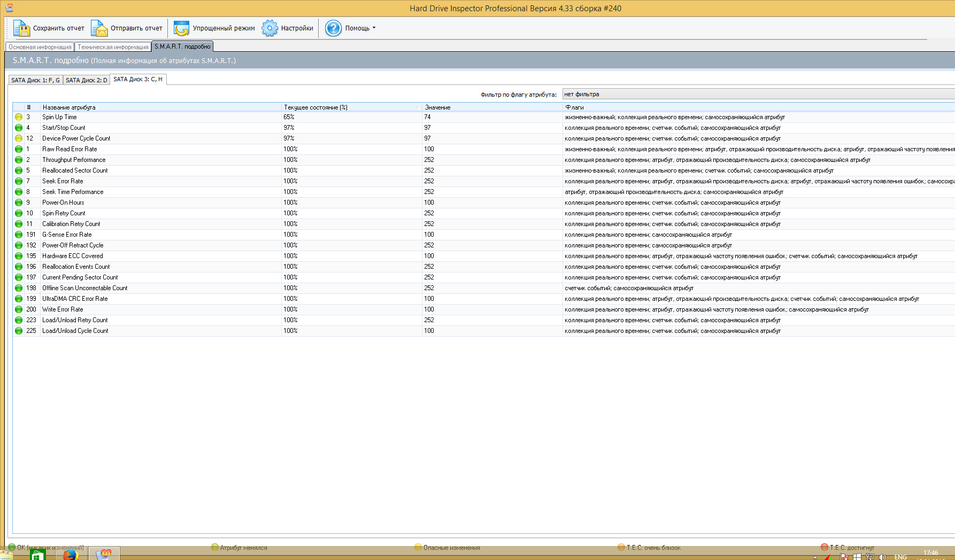This screenshot has width=955, height=560.
Task: Select the Seek Time Performance row
Action: coord(484,192)
